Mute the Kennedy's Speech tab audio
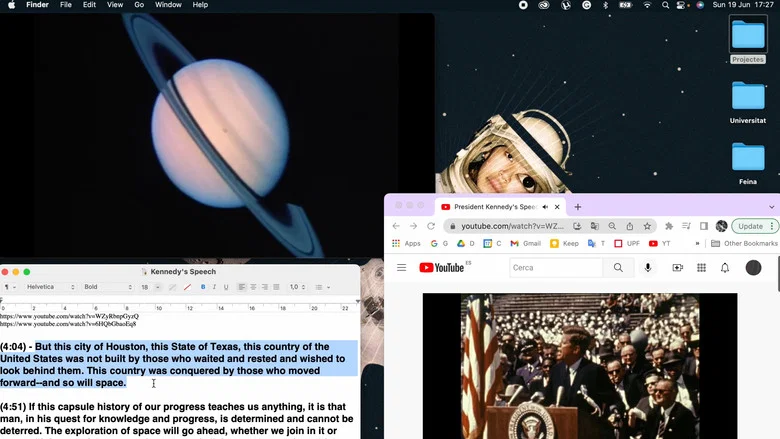The image size is (780, 439). (545, 207)
